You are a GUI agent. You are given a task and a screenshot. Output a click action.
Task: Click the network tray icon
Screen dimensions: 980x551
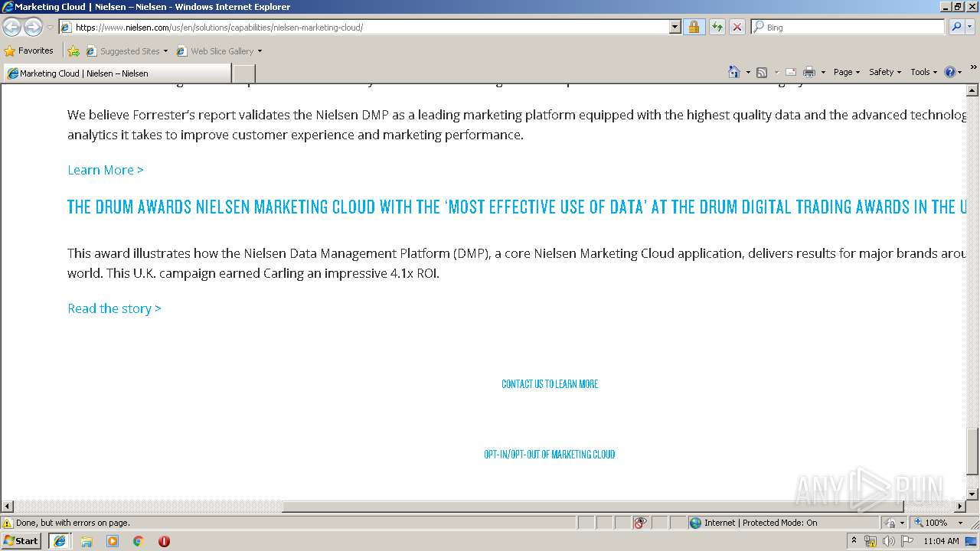coord(871,541)
